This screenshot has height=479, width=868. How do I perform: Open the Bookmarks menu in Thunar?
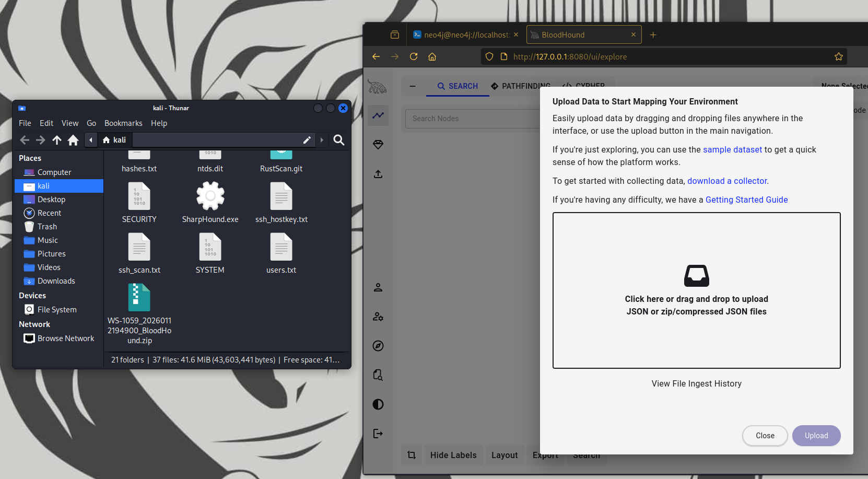click(x=123, y=123)
